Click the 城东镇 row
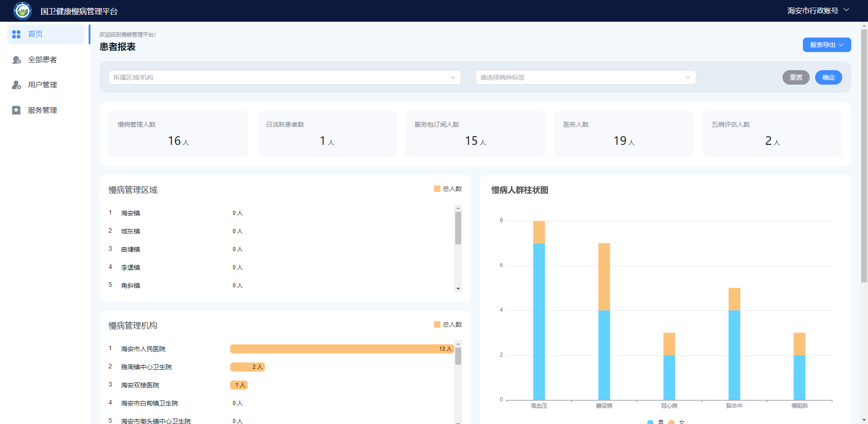 280,231
